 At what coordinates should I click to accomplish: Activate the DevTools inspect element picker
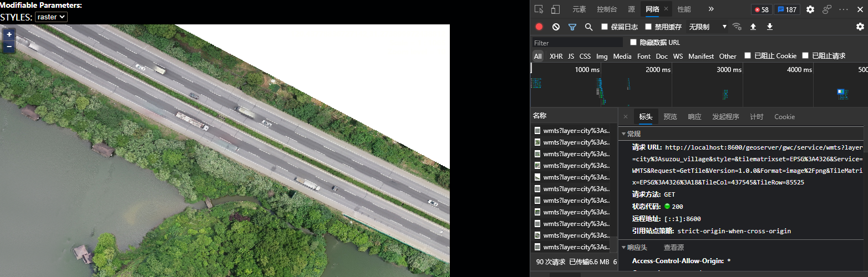[539, 9]
